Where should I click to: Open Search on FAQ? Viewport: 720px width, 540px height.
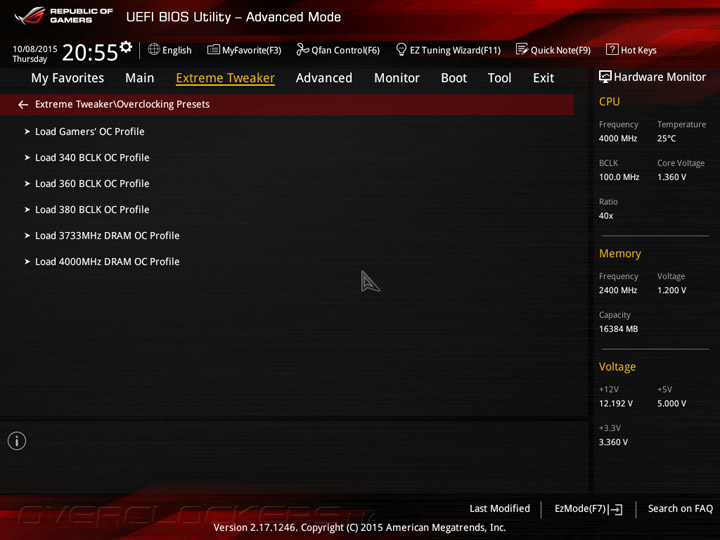click(x=681, y=508)
